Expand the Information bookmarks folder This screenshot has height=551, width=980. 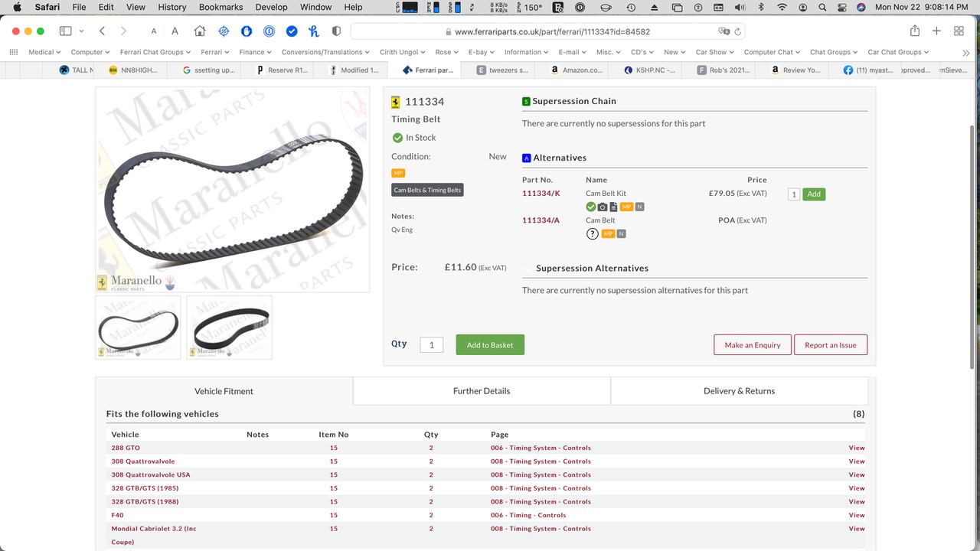527,52
